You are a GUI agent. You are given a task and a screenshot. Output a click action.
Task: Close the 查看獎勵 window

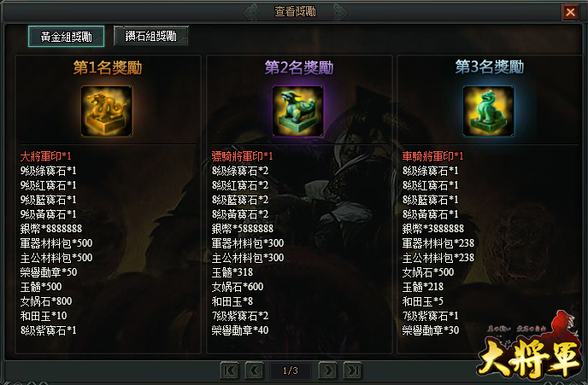[x=570, y=12]
